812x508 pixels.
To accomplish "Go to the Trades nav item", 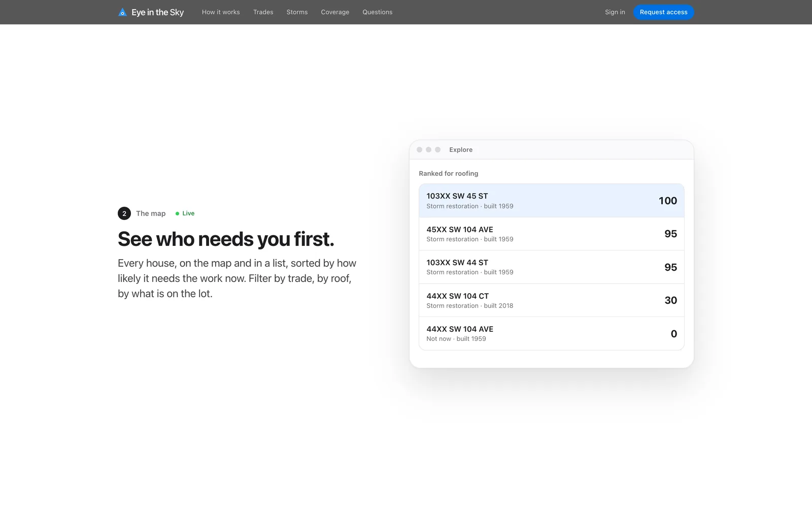I will pos(263,12).
